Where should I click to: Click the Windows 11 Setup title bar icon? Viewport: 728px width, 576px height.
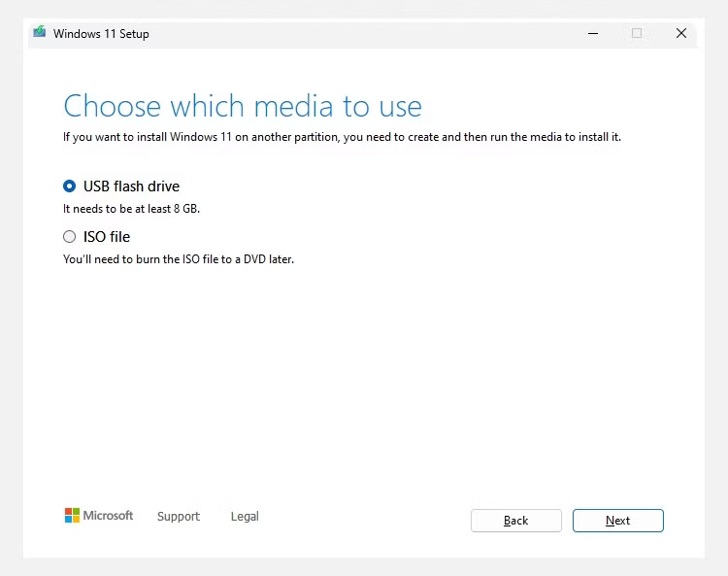click(40, 32)
